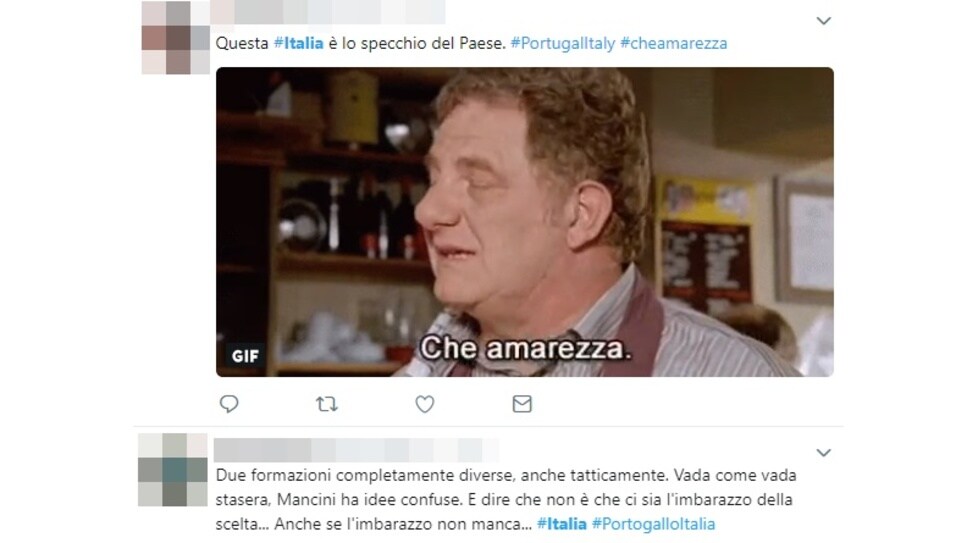Open the #PortogalloItalia hashtag link

tap(653, 524)
